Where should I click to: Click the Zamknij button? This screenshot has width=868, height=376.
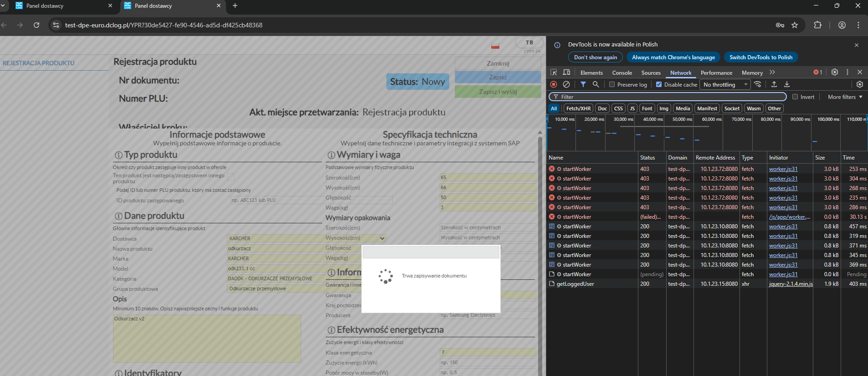pos(498,63)
